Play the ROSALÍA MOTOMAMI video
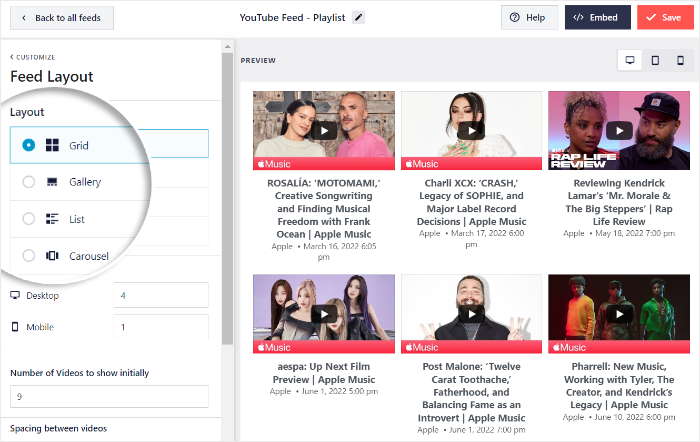Viewport: 700px width, 442px height. click(324, 131)
